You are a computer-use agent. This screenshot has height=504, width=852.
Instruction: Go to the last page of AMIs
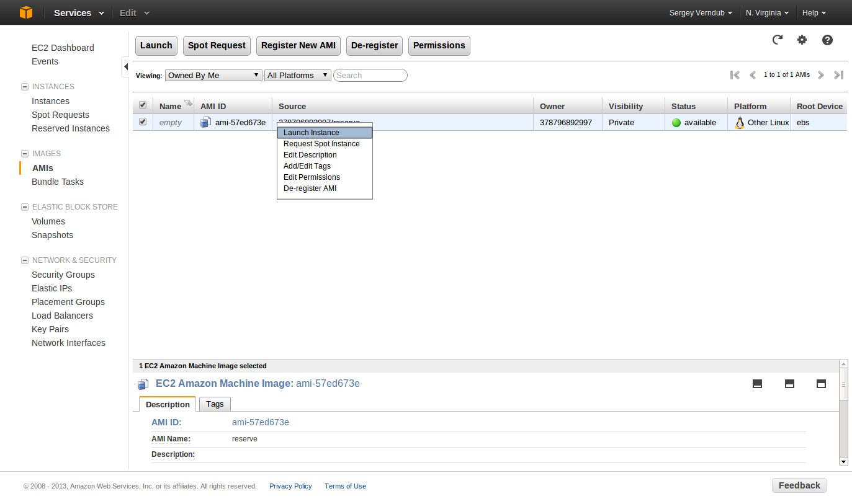(838, 75)
